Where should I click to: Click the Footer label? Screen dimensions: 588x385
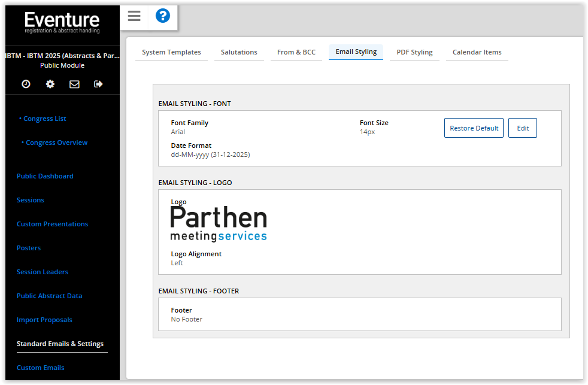point(181,310)
